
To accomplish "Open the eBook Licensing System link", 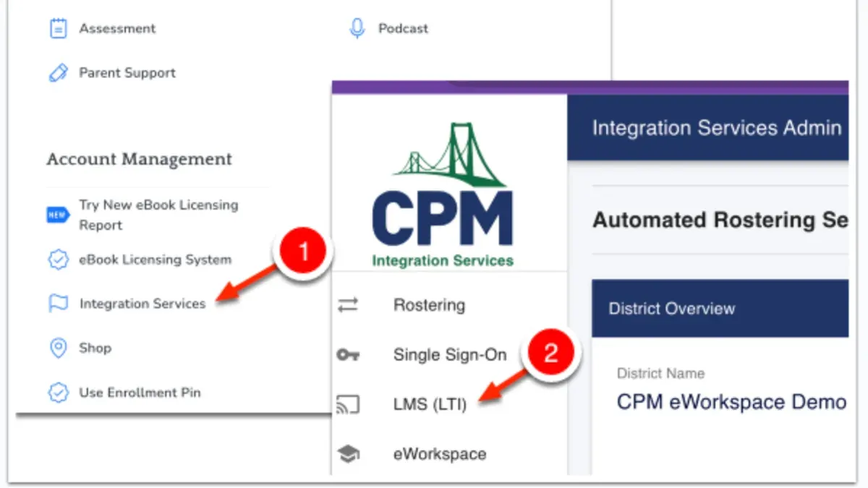I will (156, 260).
